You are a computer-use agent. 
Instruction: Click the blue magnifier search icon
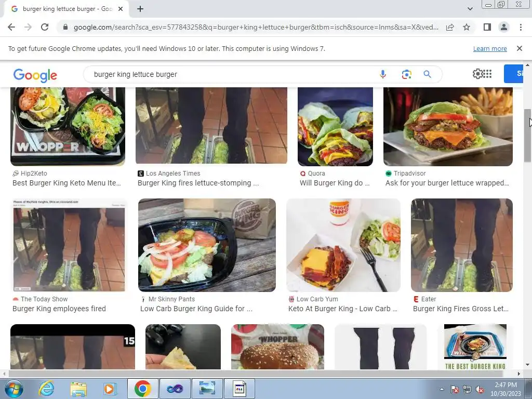427,74
